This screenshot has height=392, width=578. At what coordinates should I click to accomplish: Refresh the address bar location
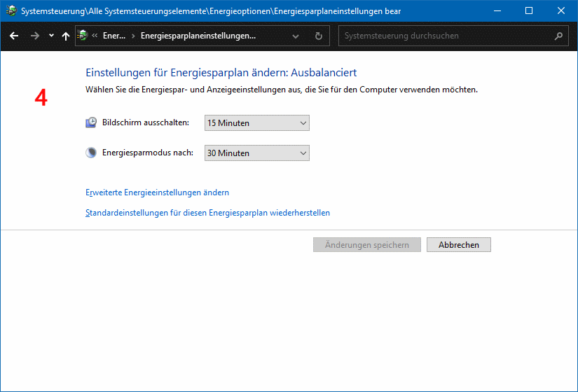[x=319, y=36]
